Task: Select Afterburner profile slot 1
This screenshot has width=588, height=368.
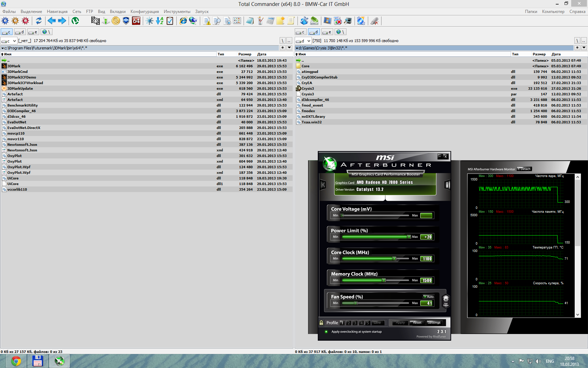Action: [x=342, y=323]
